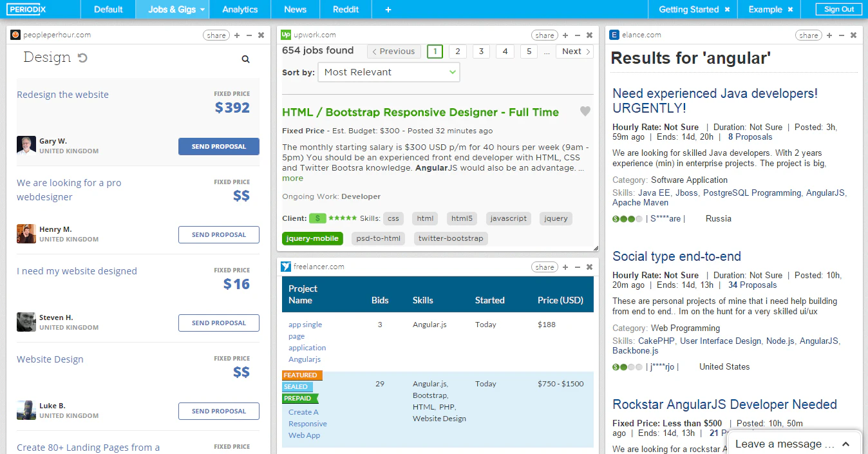Favorite the HTML / Bootstrap job with heart
Viewport: 868px width, 454px height.
pyautogui.click(x=585, y=111)
